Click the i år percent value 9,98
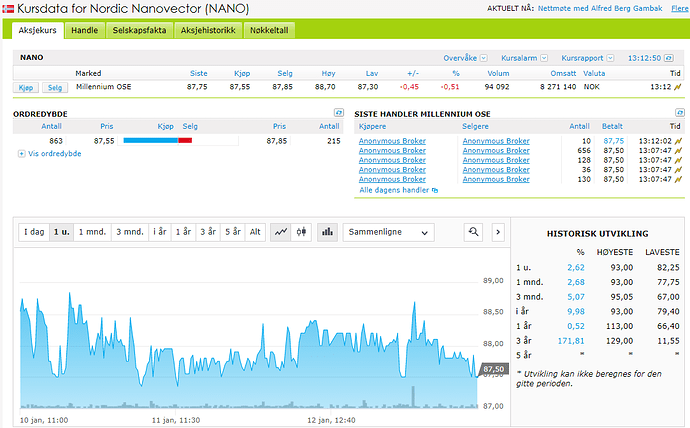This screenshot has width=690, height=428. [576, 311]
